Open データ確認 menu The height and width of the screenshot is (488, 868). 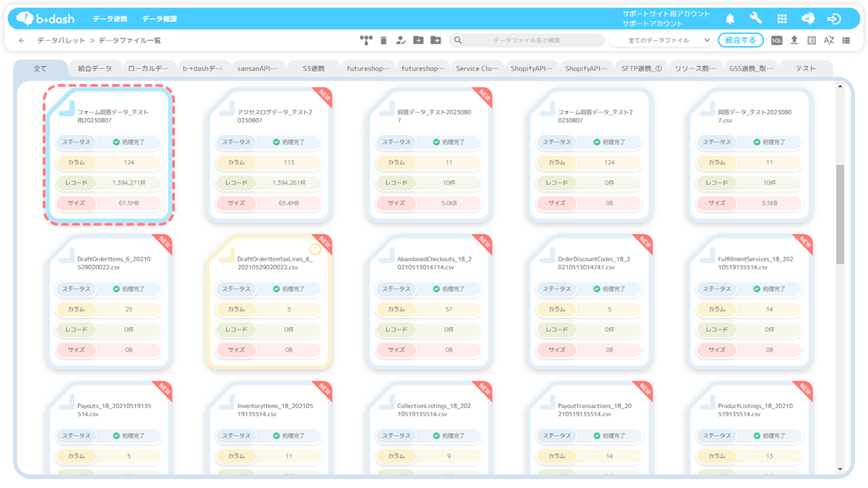click(159, 19)
